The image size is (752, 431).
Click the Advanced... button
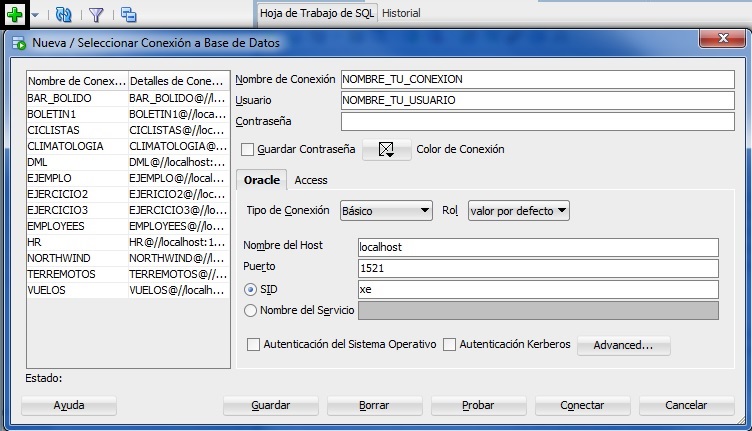623,345
